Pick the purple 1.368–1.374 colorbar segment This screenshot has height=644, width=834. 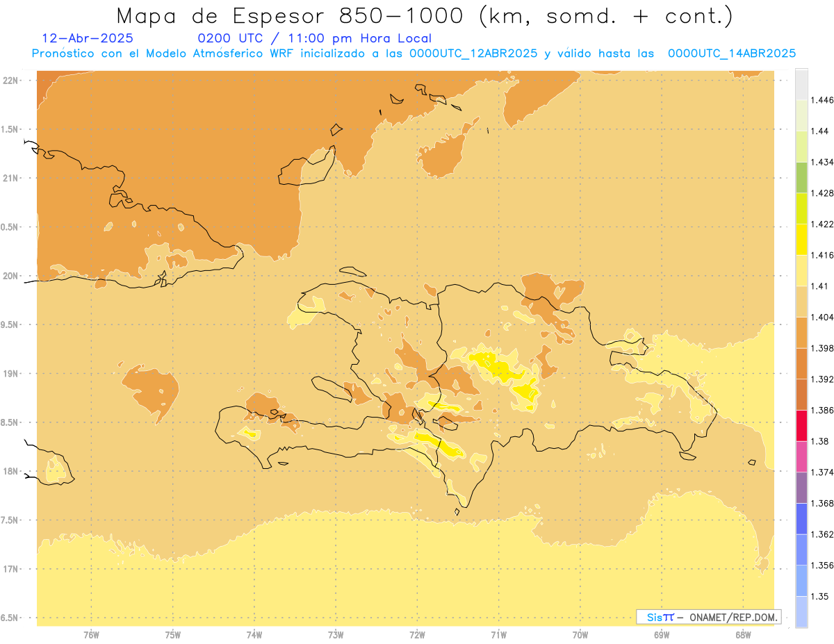pos(801,488)
